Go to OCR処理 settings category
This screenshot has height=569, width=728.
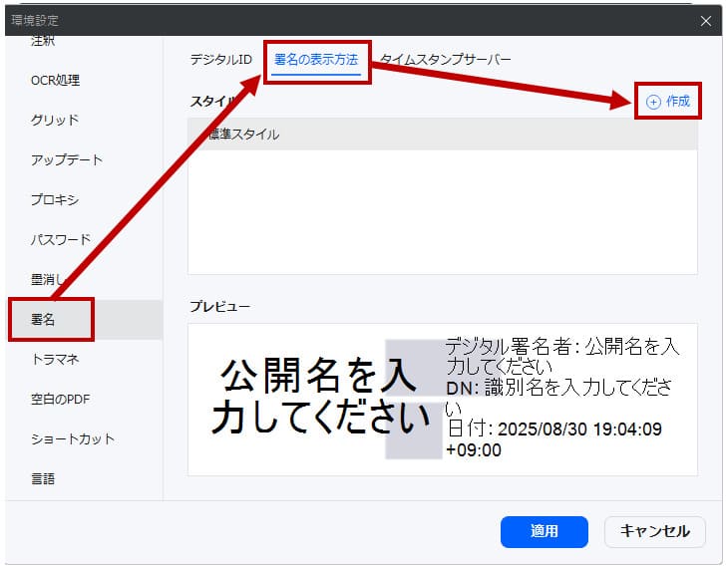[55, 80]
